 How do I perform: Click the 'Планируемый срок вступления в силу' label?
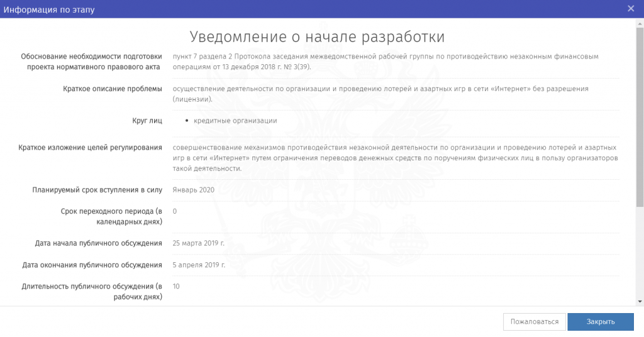point(97,190)
